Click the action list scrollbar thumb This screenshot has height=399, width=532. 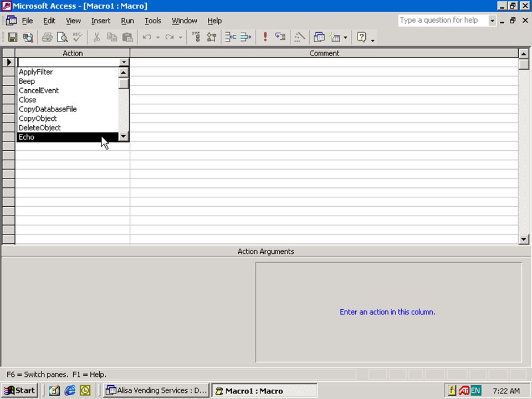pos(124,83)
